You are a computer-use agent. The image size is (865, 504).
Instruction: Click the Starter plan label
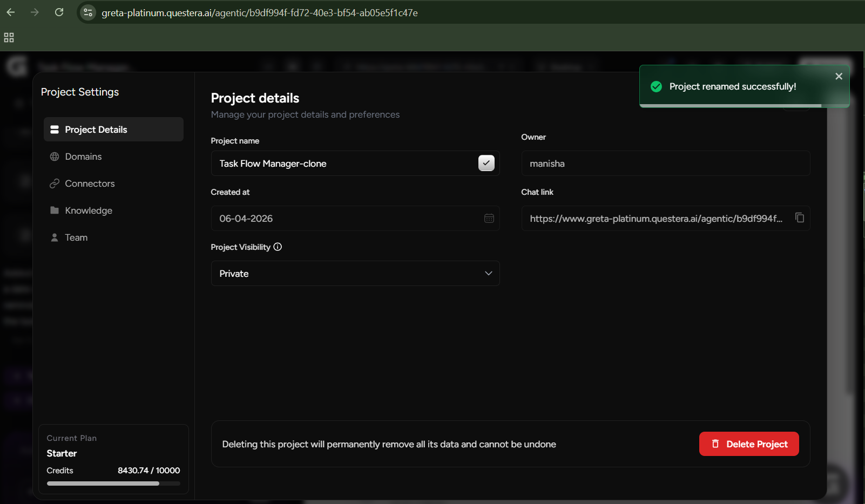(62, 453)
